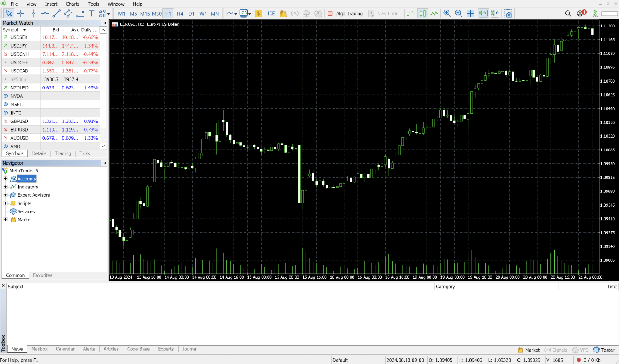Select Services in Navigator
The width and height of the screenshot is (619, 364).
click(26, 211)
